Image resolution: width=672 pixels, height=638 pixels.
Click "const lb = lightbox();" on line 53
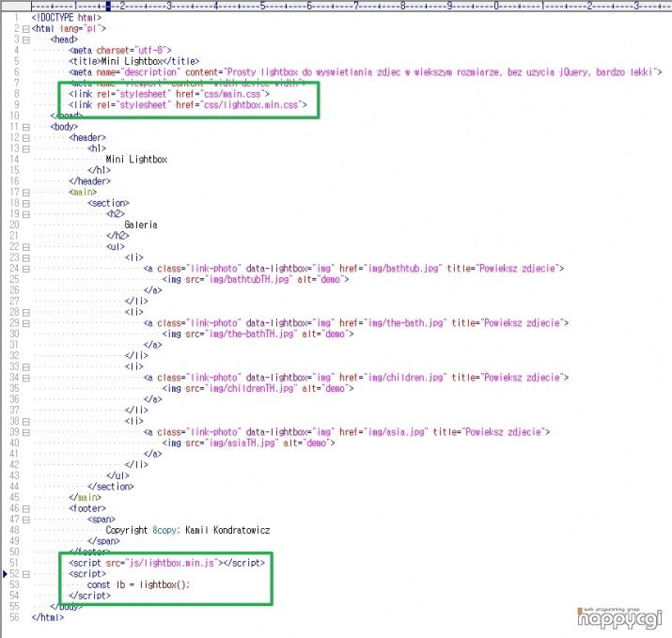[138, 584]
